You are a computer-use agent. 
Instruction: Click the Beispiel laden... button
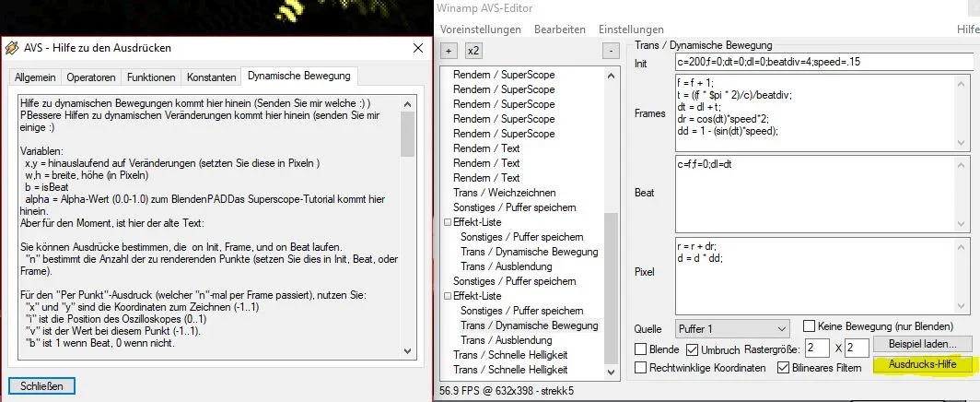pos(923,344)
